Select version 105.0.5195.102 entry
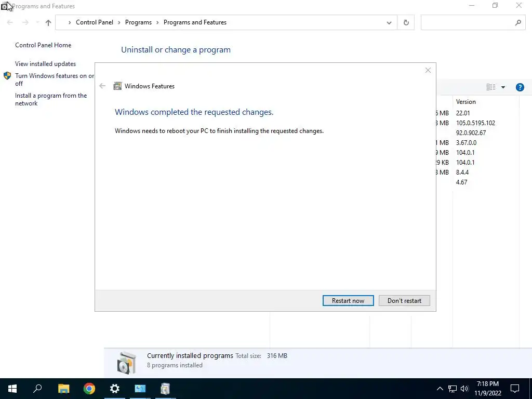Viewport: 532px width, 399px height. pos(475,123)
